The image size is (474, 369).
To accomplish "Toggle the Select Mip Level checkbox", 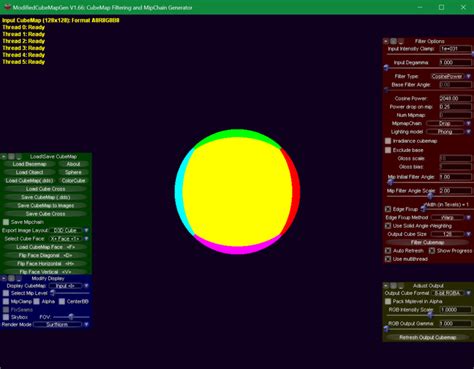I will tap(6, 293).
